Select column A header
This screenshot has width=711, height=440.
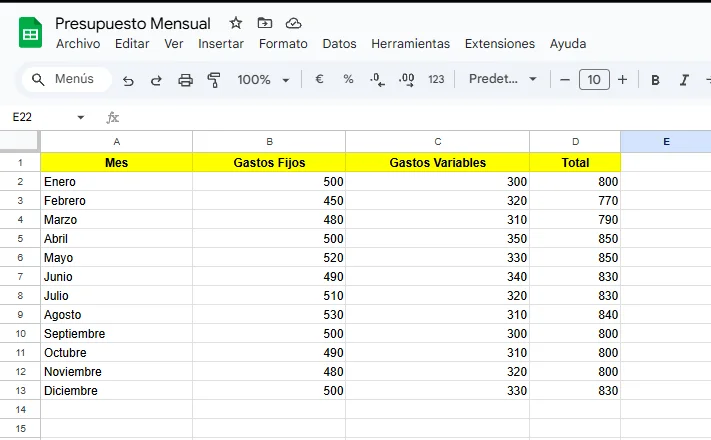pyautogui.click(x=117, y=142)
